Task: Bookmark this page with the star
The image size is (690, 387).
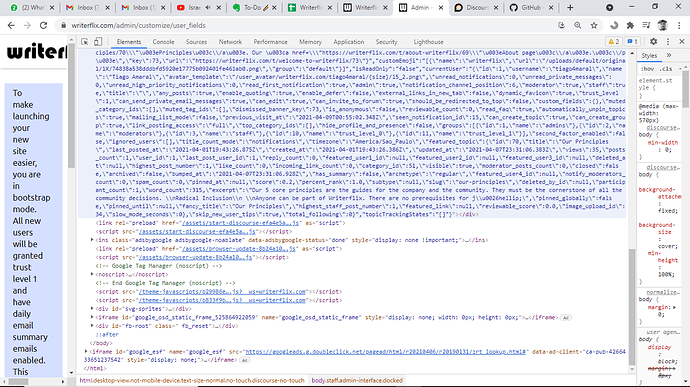Action: pyautogui.click(x=594, y=26)
